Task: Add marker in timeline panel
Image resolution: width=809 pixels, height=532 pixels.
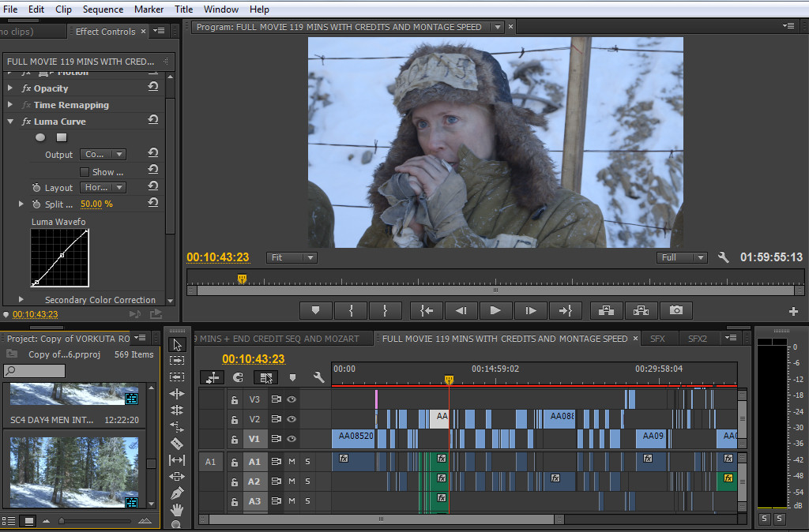Action: click(292, 377)
